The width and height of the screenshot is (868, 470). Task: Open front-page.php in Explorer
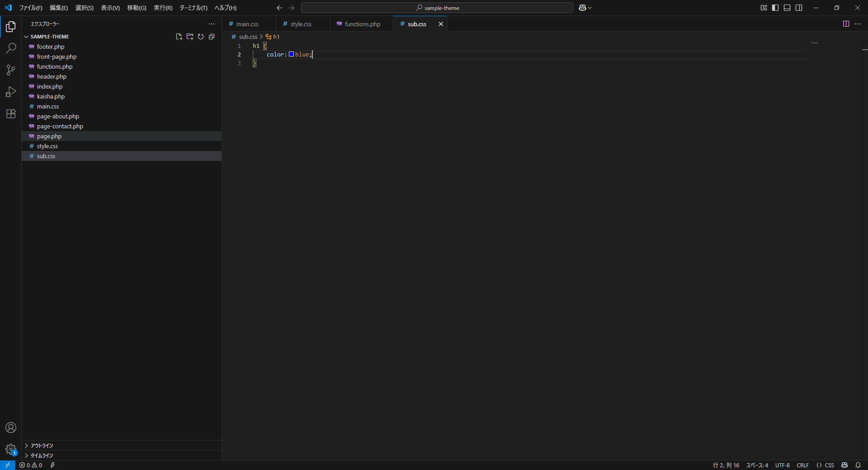click(x=122, y=56)
